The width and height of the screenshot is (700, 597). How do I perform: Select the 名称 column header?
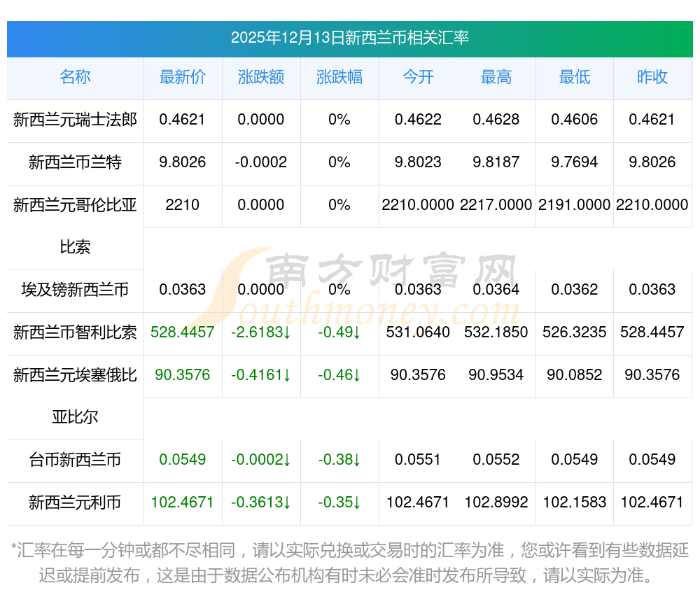75,77
